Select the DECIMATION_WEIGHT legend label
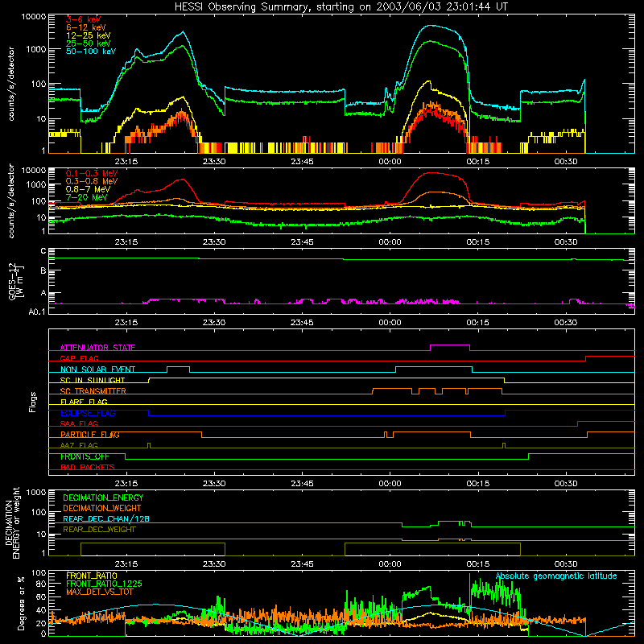Image resolution: width=644 pixels, height=644 pixels. (102, 508)
